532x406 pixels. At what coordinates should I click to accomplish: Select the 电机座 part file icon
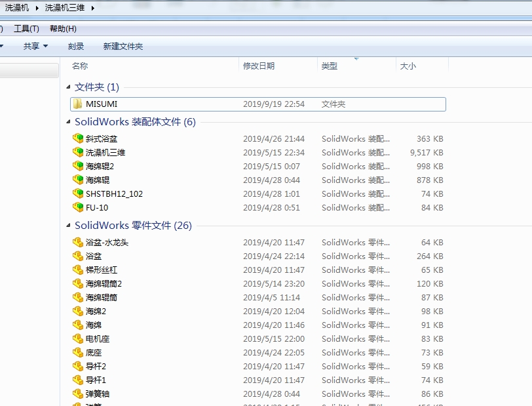click(x=78, y=338)
